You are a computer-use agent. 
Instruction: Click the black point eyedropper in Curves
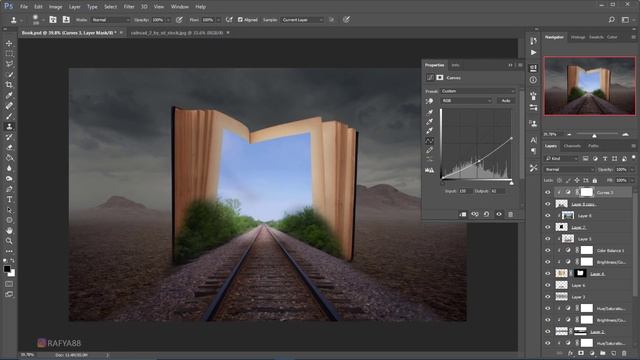tap(429, 112)
